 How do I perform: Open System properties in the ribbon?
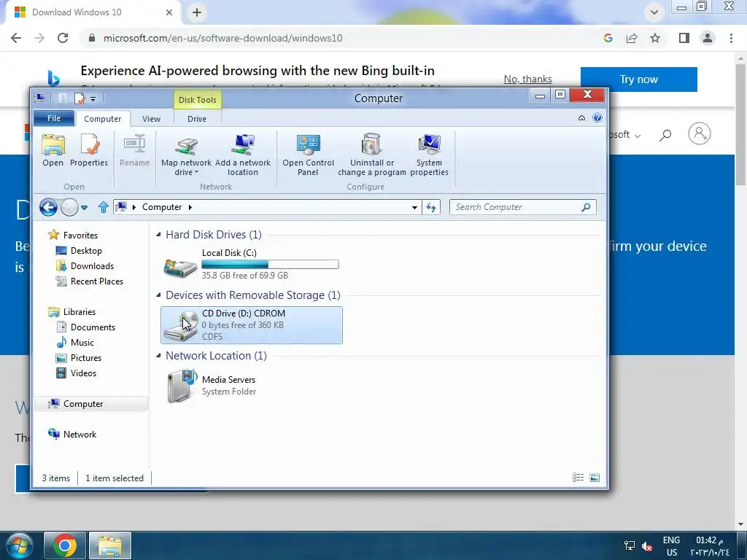pyautogui.click(x=429, y=155)
